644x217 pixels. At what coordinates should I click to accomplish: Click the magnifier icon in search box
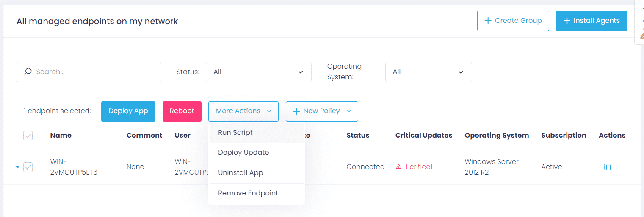pyautogui.click(x=28, y=72)
